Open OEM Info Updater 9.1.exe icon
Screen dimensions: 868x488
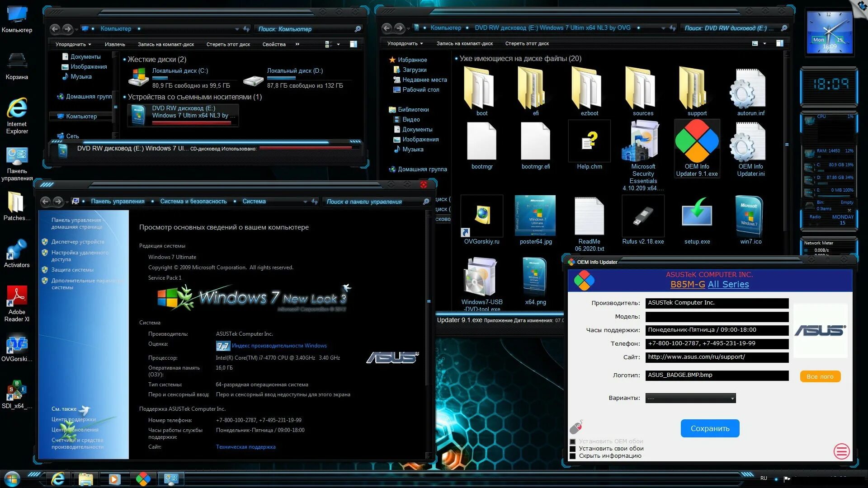(x=697, y=142)
